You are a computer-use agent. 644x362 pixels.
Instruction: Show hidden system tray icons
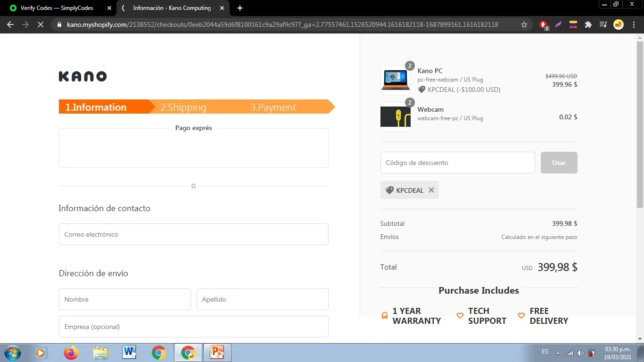click(558, 353)
